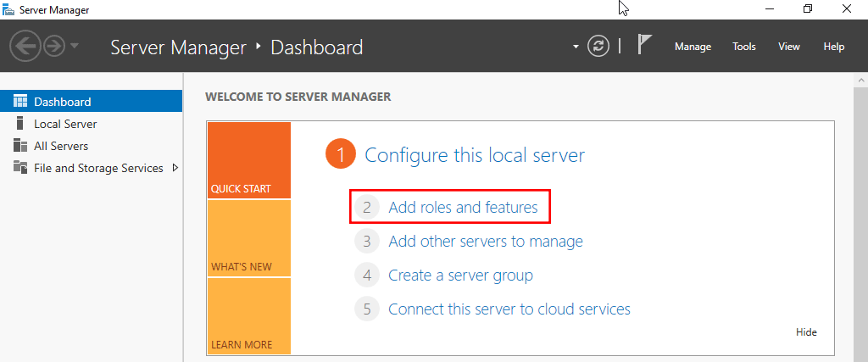Click Add roles and features link
The height and width of the screenshot is (362, 868).
[x=462, y=207]
